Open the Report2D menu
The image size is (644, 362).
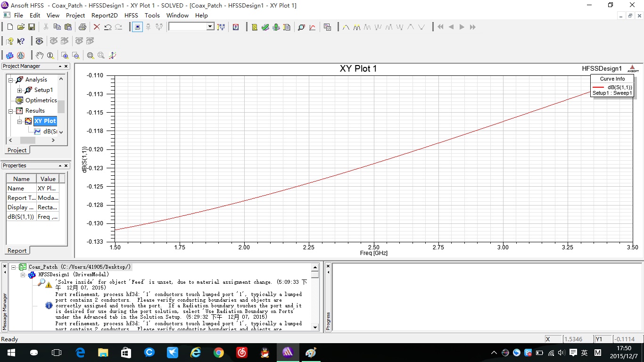tap(105, 16)
